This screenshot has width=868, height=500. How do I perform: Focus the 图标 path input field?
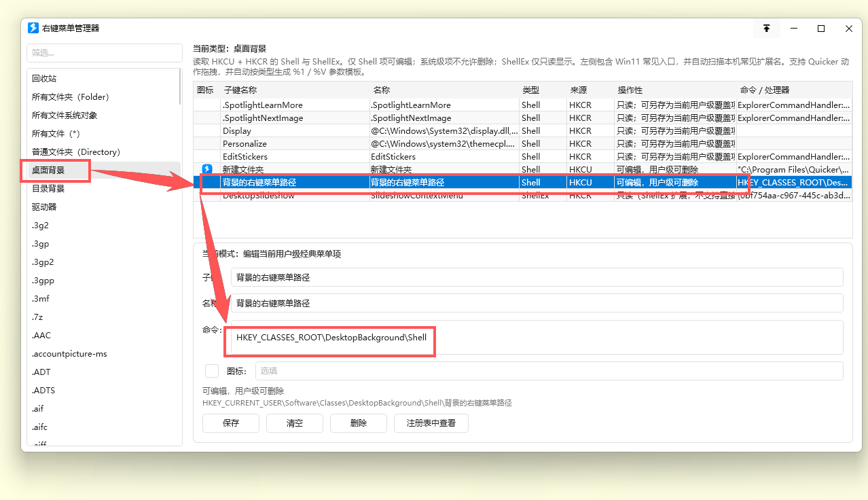[x=548, y=371]
